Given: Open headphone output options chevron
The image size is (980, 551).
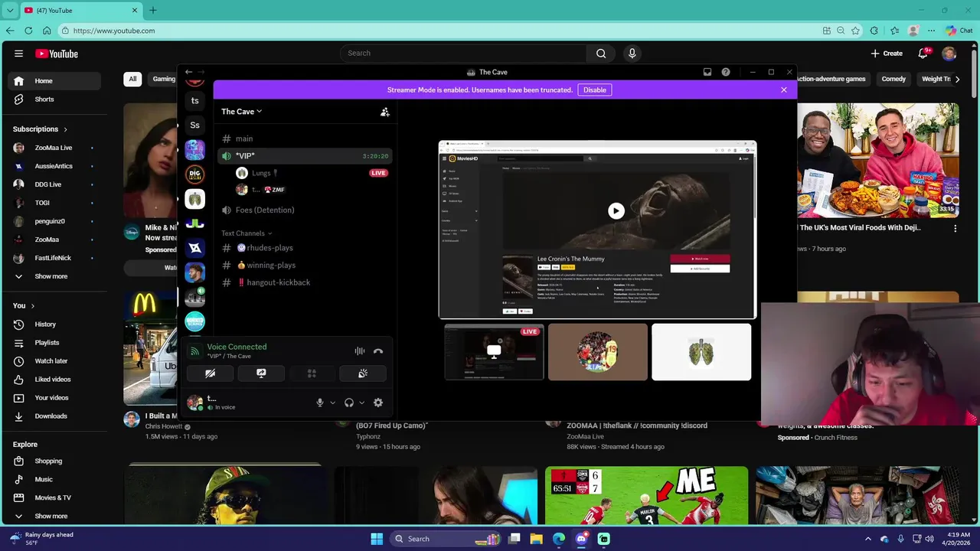Looking at the screenshot, I should pyautogui.click(x=361, y=403).
